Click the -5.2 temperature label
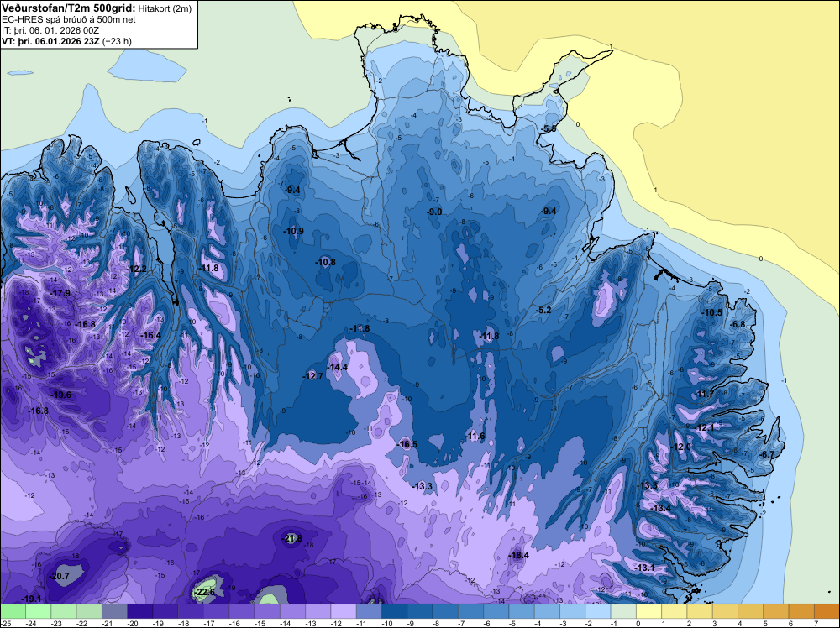The image size is (840, 628). point(543,310)
